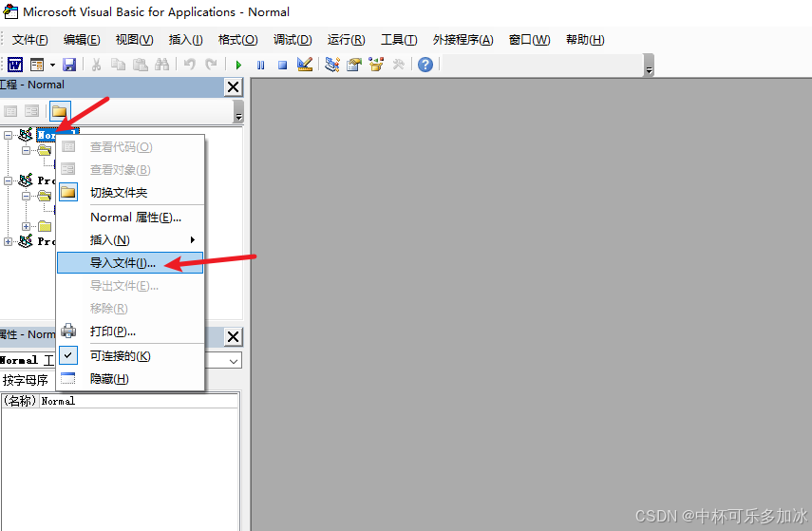Save the Normal project
The image size is (812, 531).
pos(69,65)
